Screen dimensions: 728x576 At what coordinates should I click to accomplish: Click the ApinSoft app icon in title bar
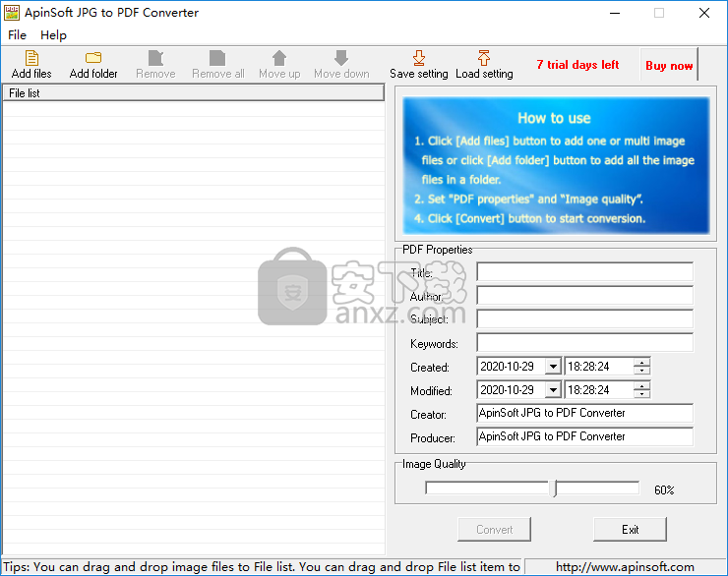pos(12,13)
